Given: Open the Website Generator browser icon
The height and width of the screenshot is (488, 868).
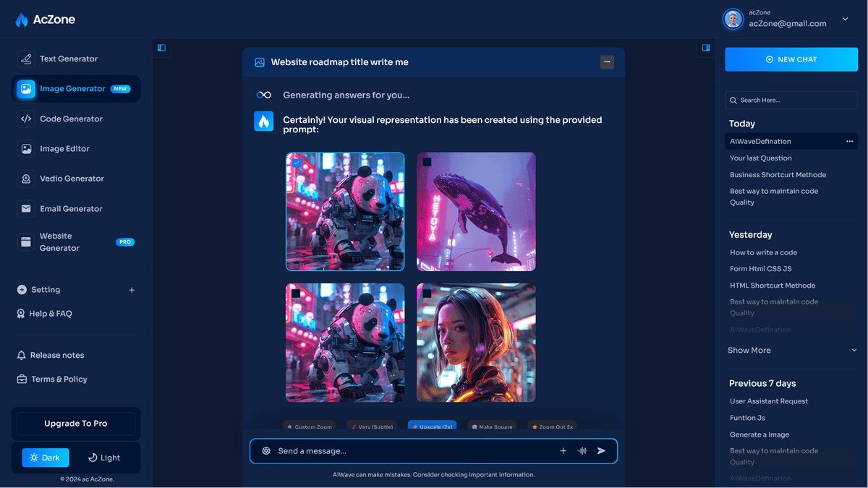Looking at the screenshot, I should tap(26, 242).
